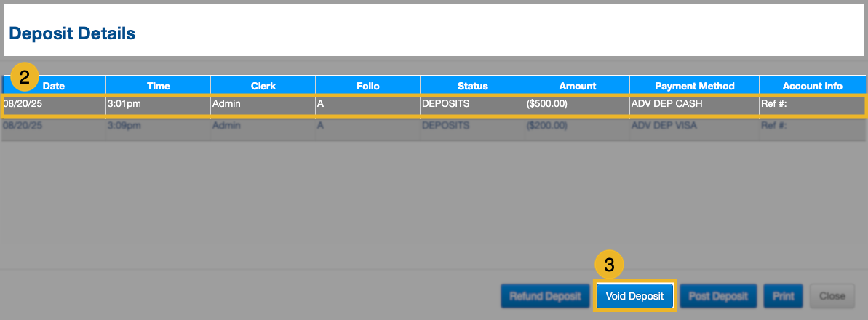Click the Status column header
This screenshot has width=868, height=320.
[472, 86]
